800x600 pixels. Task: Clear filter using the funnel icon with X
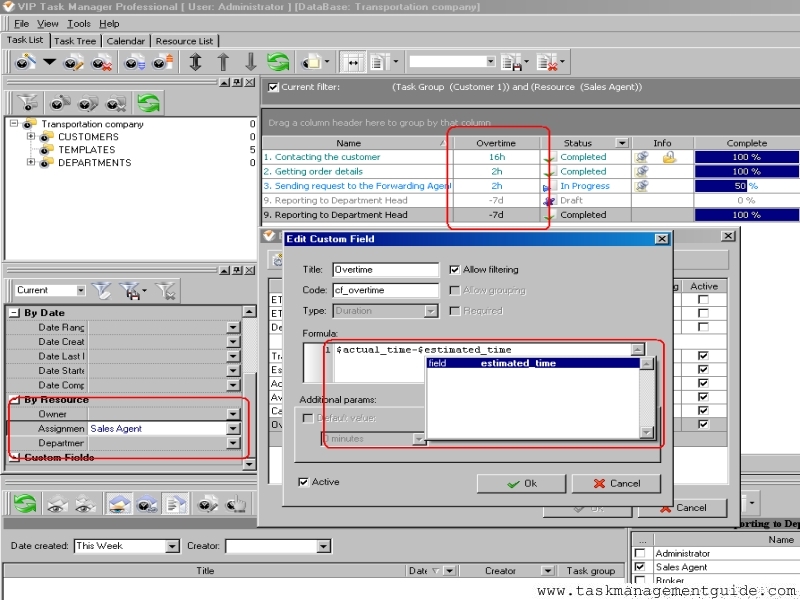click(x=165, y=291)
